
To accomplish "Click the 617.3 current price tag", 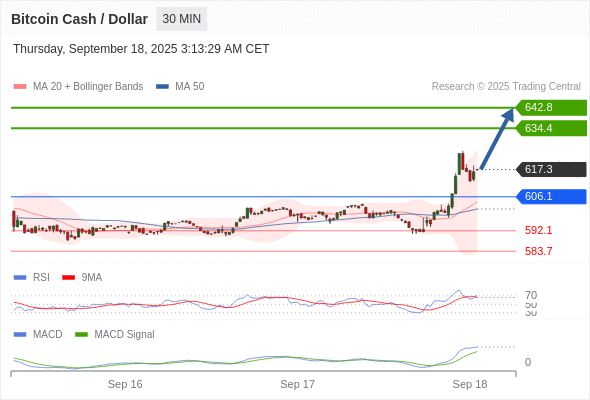I will click(551, 169).
